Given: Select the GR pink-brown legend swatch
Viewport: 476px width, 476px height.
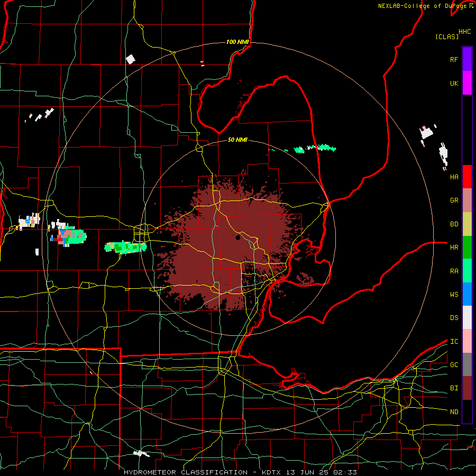Looking at the screenshot, I should pos(467,200).
